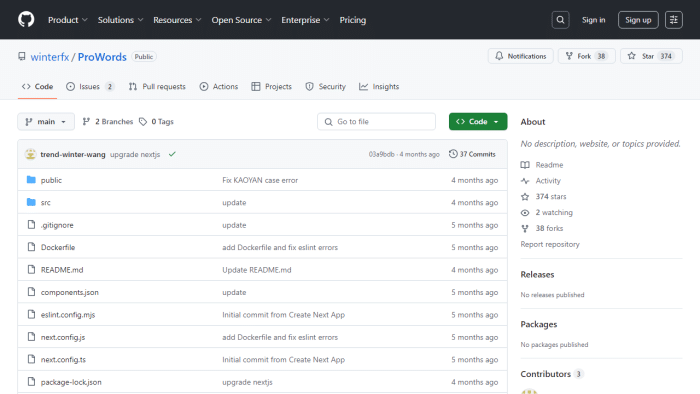The image size is (700, 394).
Task: Switch to the Security tab
Action: point(325,87)
